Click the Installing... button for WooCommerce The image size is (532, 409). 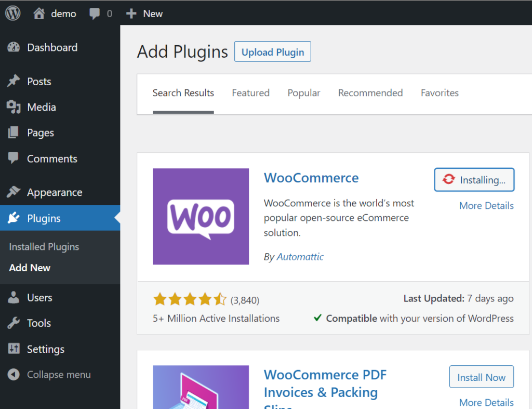[x=474, y=179]
